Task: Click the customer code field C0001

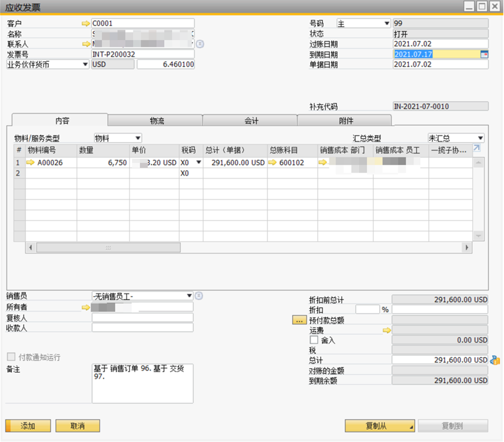Action: [143, 23]
